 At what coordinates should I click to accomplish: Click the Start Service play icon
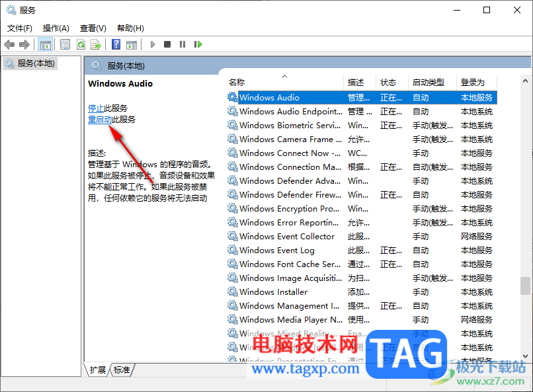[x=153, y=44]
